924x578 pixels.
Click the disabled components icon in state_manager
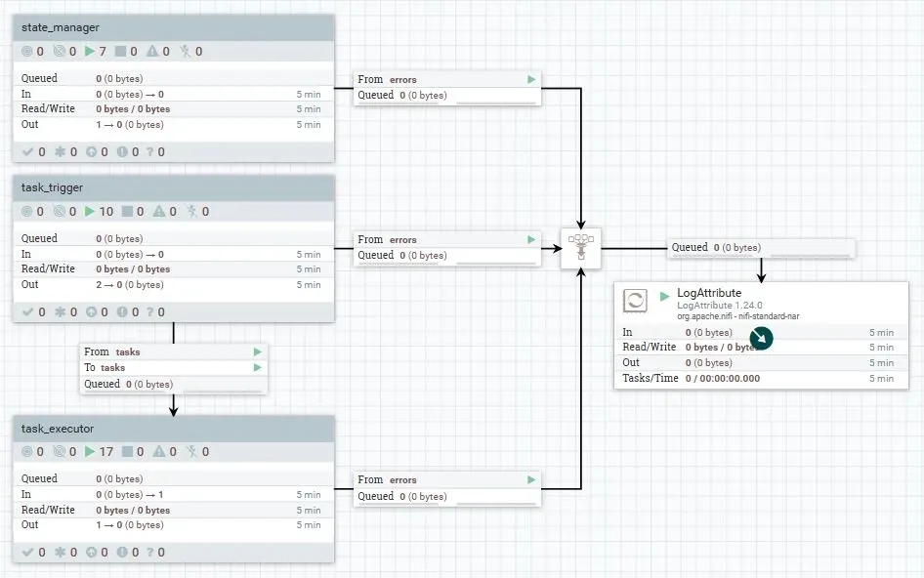(185, 52)
